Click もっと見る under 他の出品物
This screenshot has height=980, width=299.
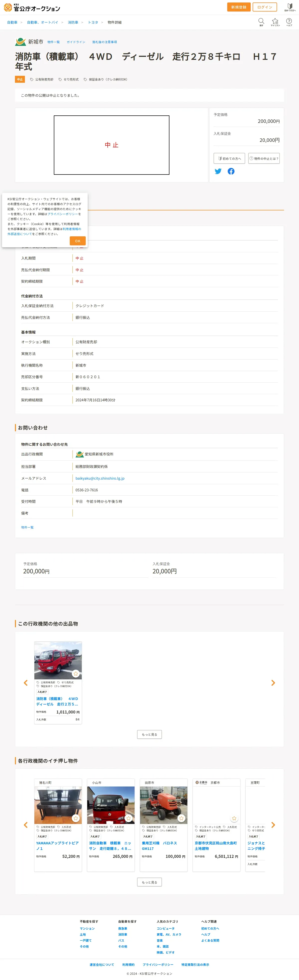(x=149, y=734)
